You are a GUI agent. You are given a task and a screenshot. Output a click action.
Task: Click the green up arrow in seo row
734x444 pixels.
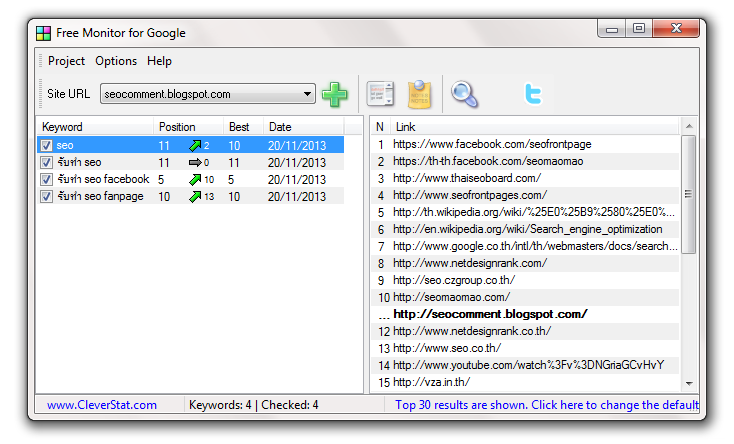(x=195, y=146)
